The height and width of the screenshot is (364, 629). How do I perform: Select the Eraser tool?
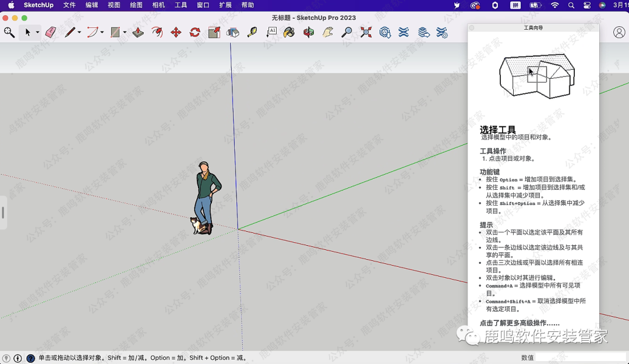click(x=51, y=33)
